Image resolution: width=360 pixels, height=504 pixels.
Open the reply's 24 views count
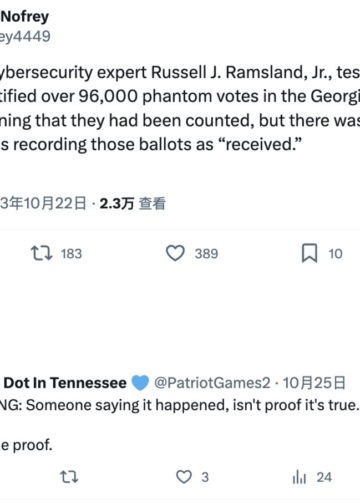[324, 477]
